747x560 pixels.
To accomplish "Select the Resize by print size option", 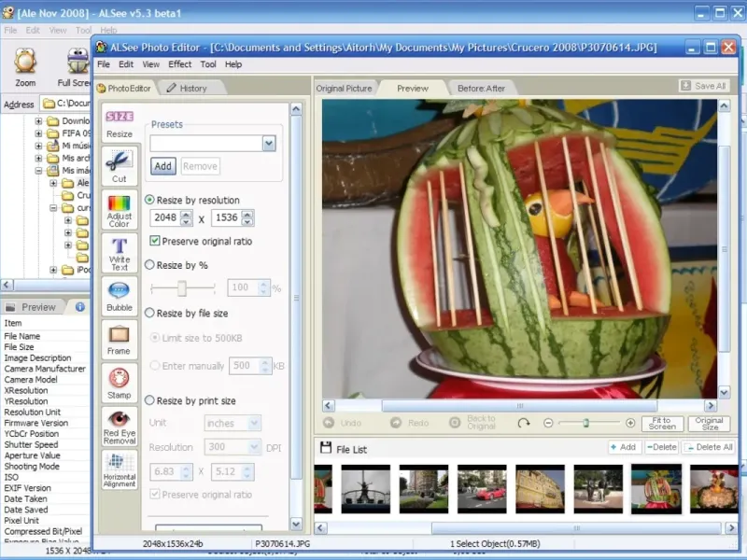I will click(149, 400).
